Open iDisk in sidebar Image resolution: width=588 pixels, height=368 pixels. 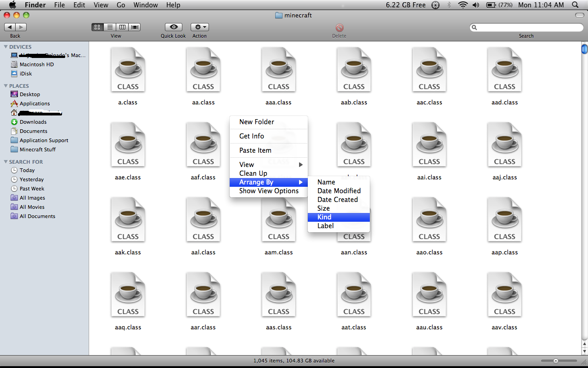click(26, 74)
